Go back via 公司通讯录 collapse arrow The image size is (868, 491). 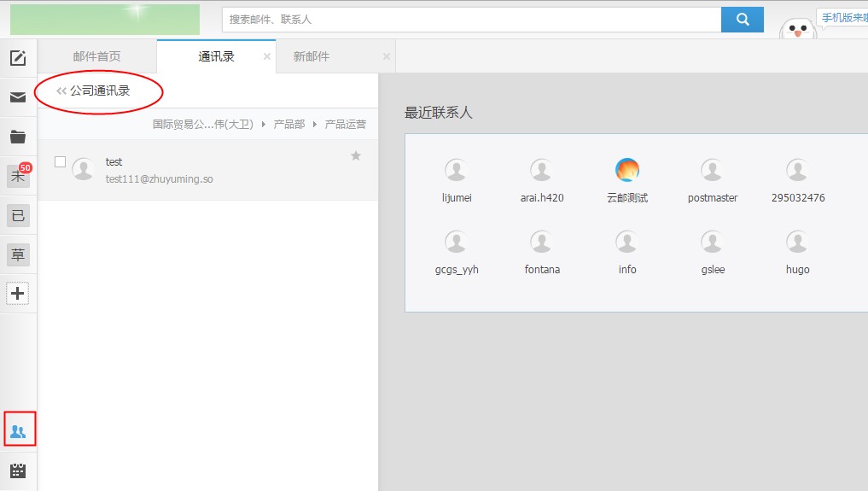pyautogui.click(x=61, y=91)
